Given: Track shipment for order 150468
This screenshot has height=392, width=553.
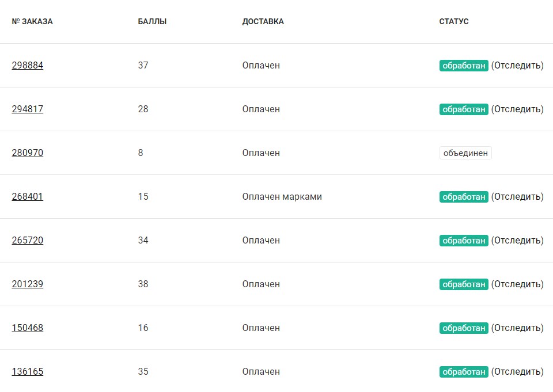Looking at the screenshot, I should click(517, 328).
